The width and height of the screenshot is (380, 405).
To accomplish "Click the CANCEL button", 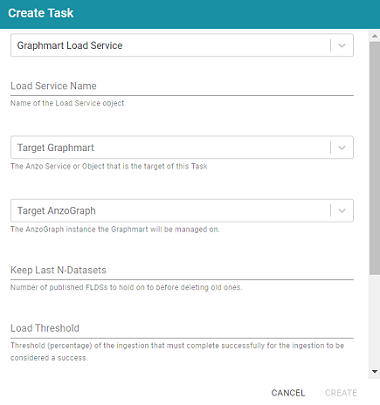I will [288, 393].
